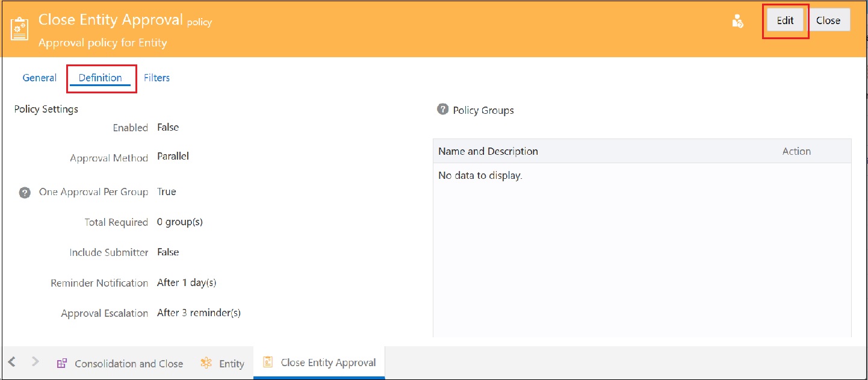The height and width of the screenshot is (380, 868).
Task: Click the back navigation chevron in tab bar
Action: pyautogui.click(x=11, y=362)
